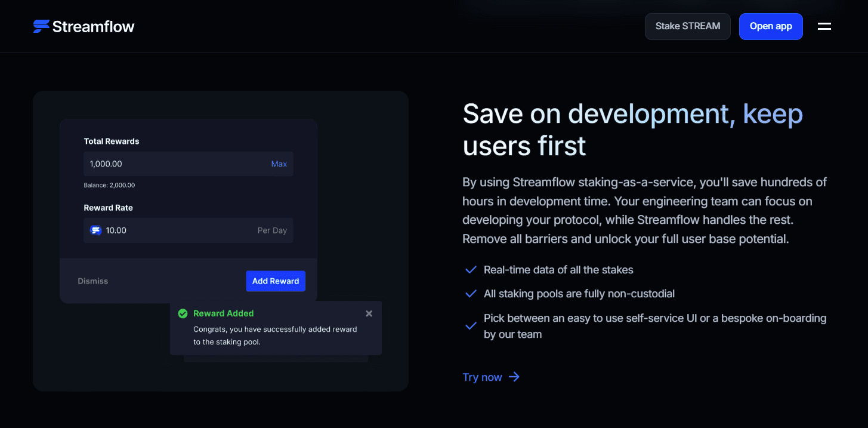Click the checkmark beside non-custodial pools
Screen dimensions: 868x428
click(x=471, y=294)
